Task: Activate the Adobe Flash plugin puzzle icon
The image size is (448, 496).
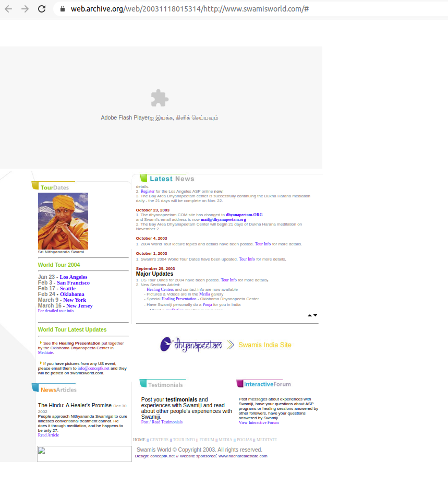Action: 159,98
